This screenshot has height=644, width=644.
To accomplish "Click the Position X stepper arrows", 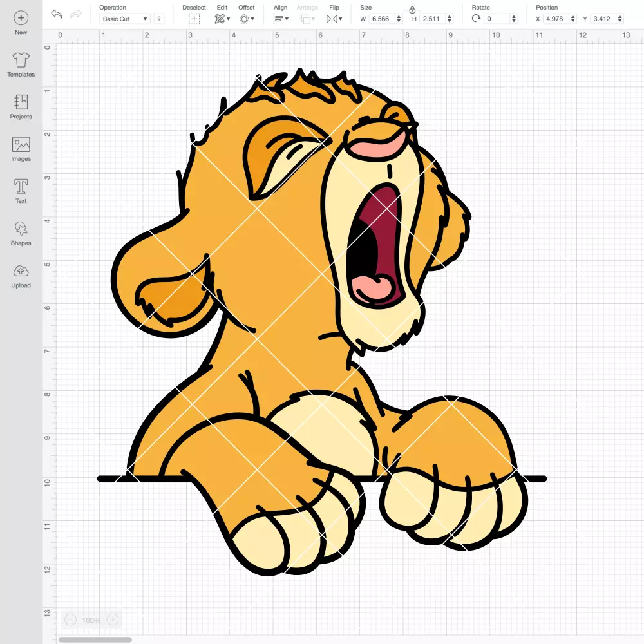I will (x=573, y=19).
